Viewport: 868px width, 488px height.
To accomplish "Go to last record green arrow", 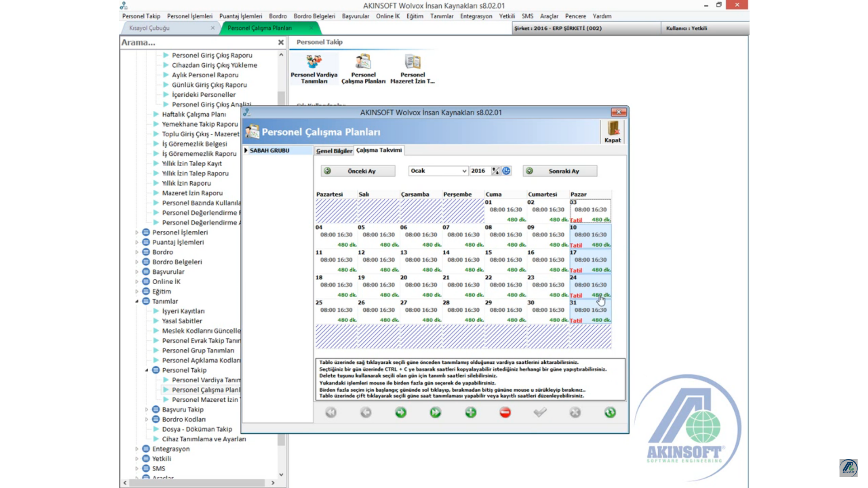I will click(x=435, y=412).
